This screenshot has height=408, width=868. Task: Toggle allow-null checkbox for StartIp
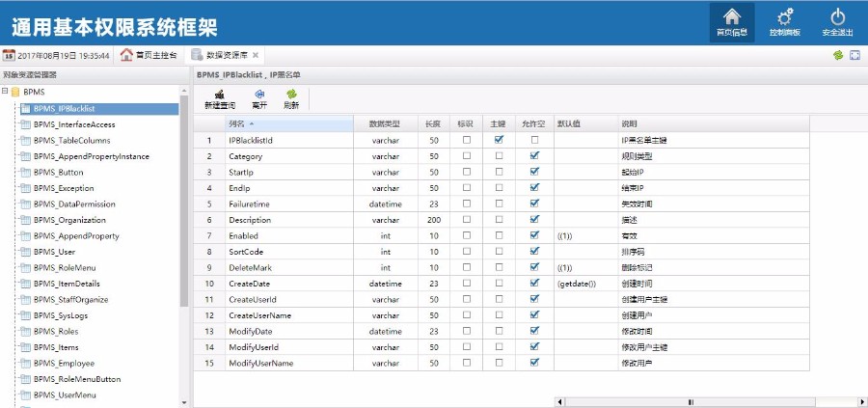[x=534, y=172]
